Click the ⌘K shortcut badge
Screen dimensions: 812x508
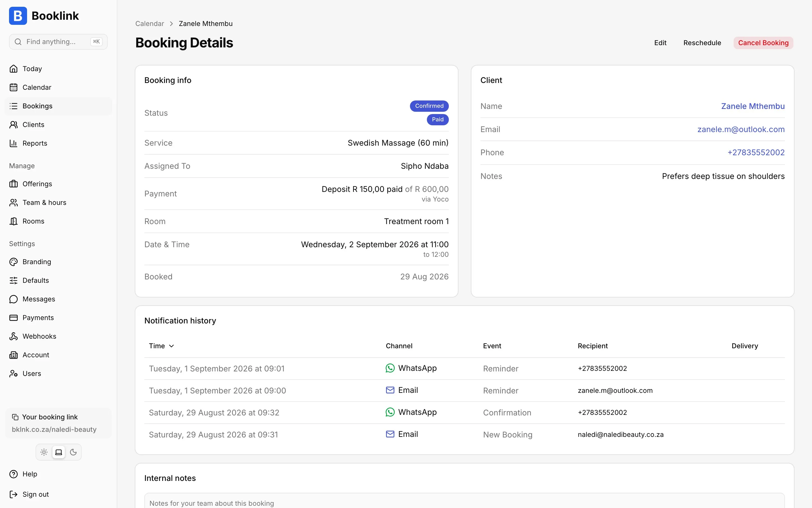96,42
